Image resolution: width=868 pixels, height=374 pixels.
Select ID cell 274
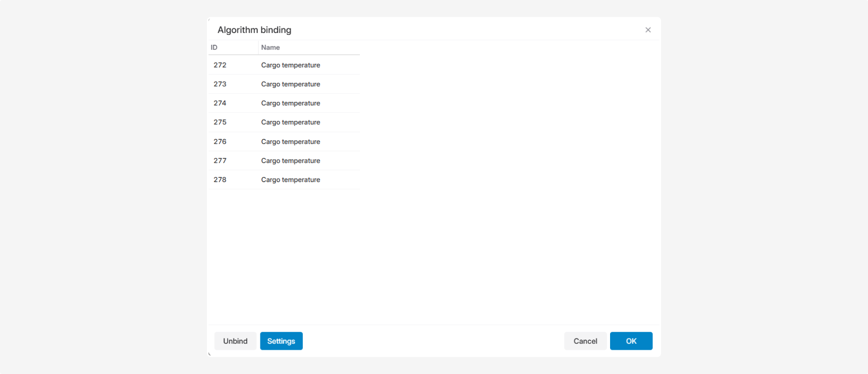tap(220, 103)
